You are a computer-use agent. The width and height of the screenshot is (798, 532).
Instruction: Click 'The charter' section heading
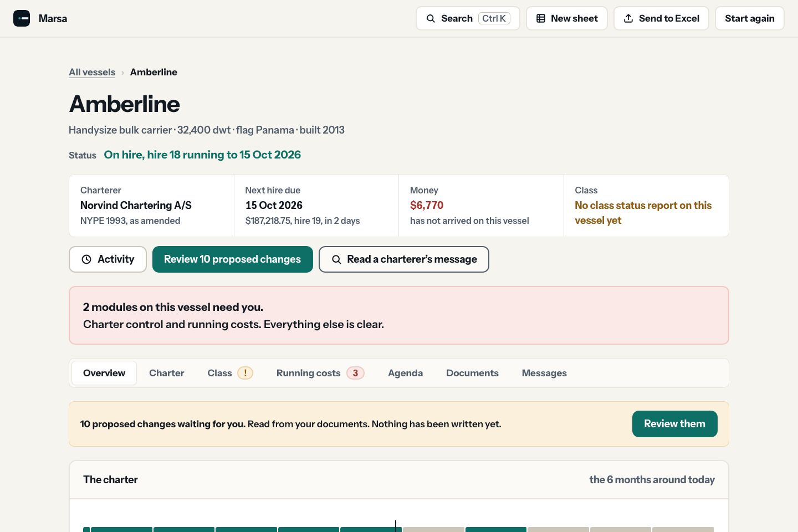tap(110, 480)
